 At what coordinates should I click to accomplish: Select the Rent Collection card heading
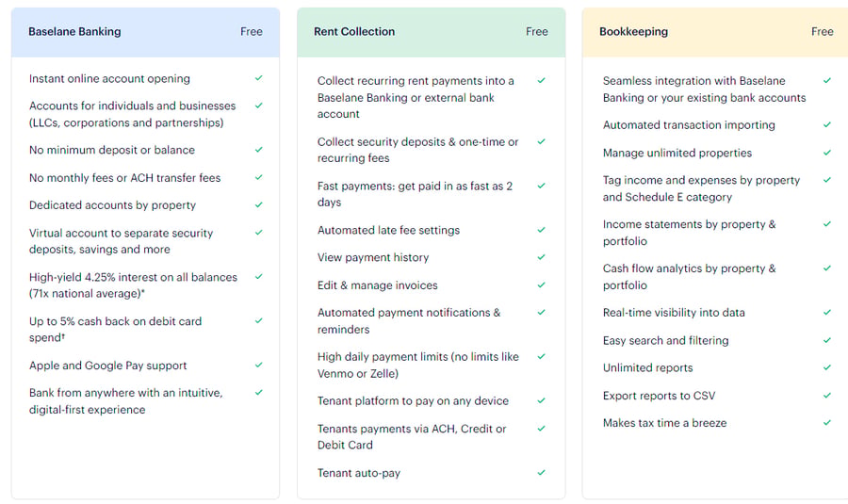click(354, 31)
